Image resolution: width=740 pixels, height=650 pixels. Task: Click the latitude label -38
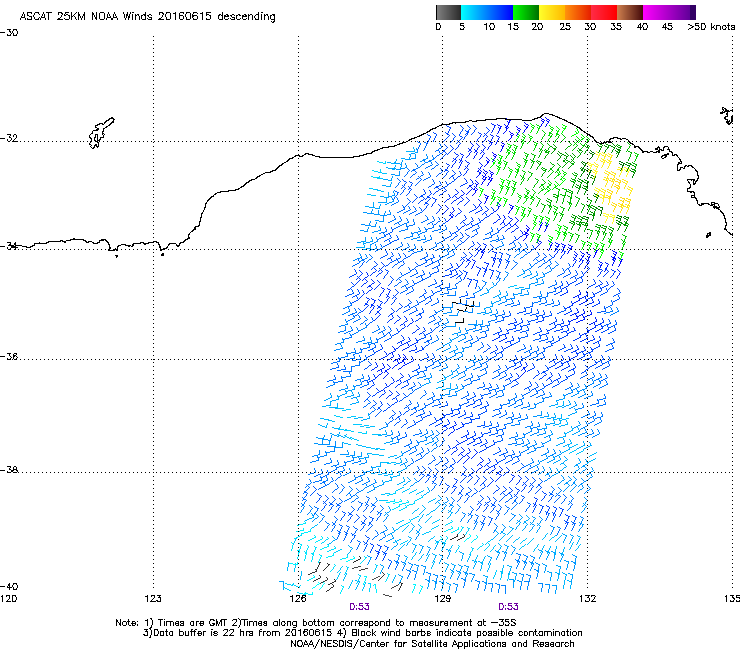pos(9,470)
